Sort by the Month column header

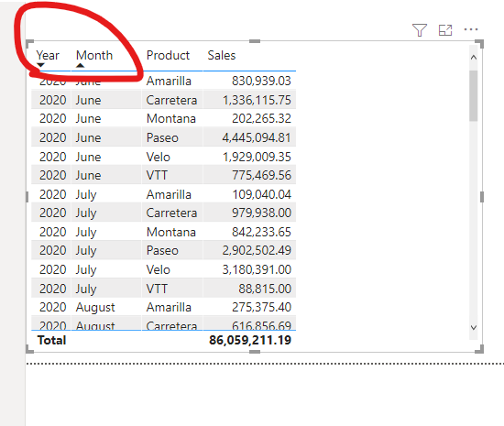pyautogui.click(x=94, y=55)
